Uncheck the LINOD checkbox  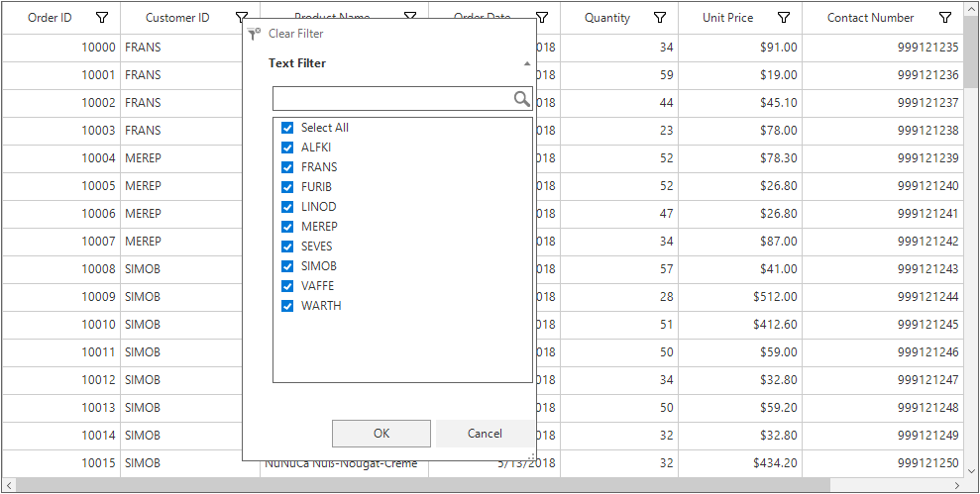click(287, 207)
